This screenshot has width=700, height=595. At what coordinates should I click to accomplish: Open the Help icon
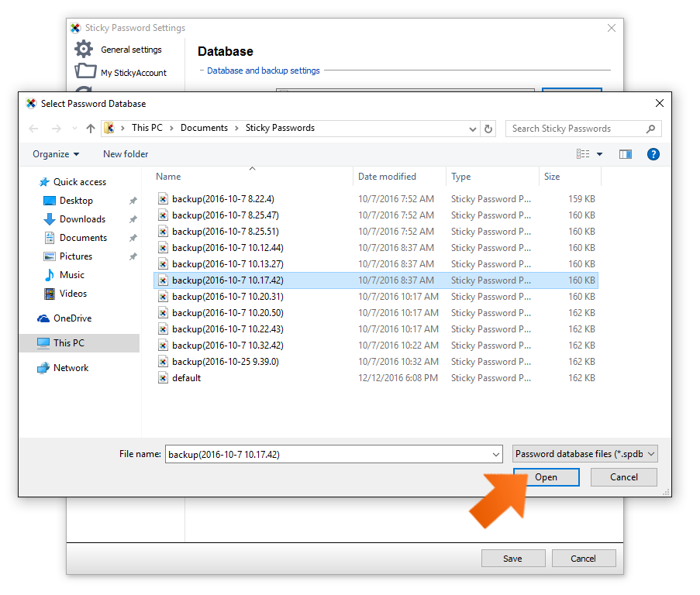coord(653,154)
